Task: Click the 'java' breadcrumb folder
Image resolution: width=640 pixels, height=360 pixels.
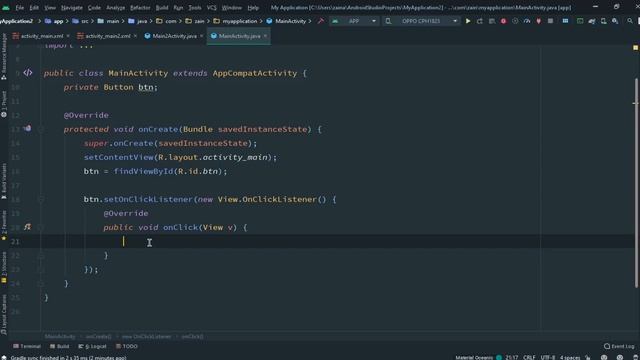Action: click(138, 21)
